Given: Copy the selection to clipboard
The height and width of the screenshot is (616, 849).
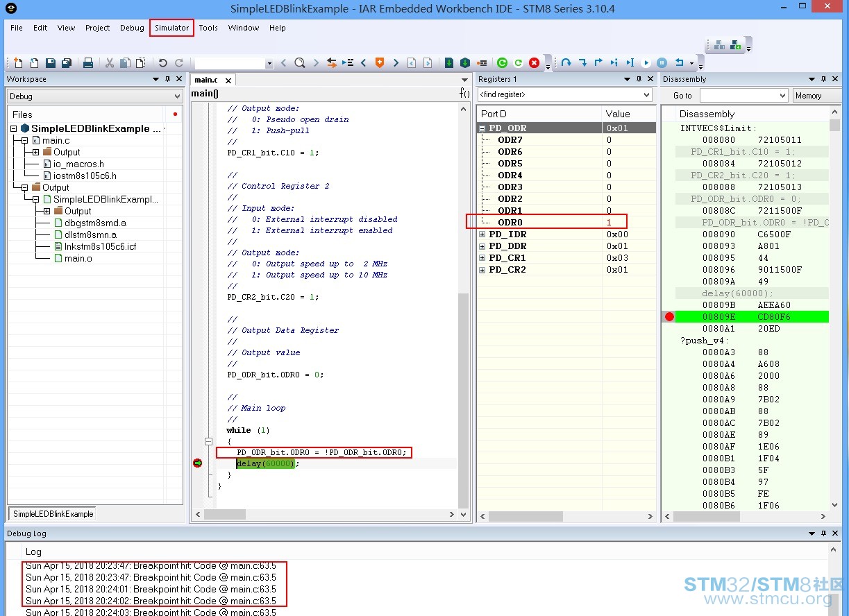Looking at the screenshot, I should coord(125,63).
